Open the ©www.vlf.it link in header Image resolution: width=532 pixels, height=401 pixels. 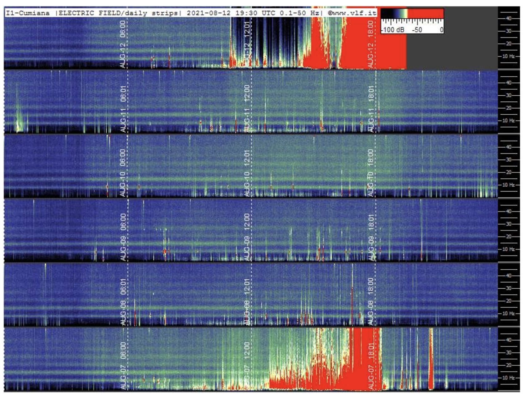[352, 13]
